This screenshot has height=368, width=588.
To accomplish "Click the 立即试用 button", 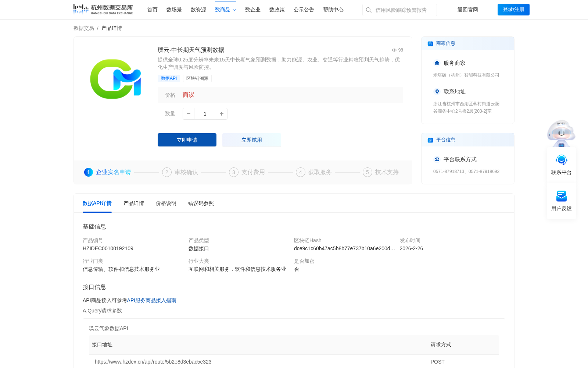I will click(x=252, y=140).
